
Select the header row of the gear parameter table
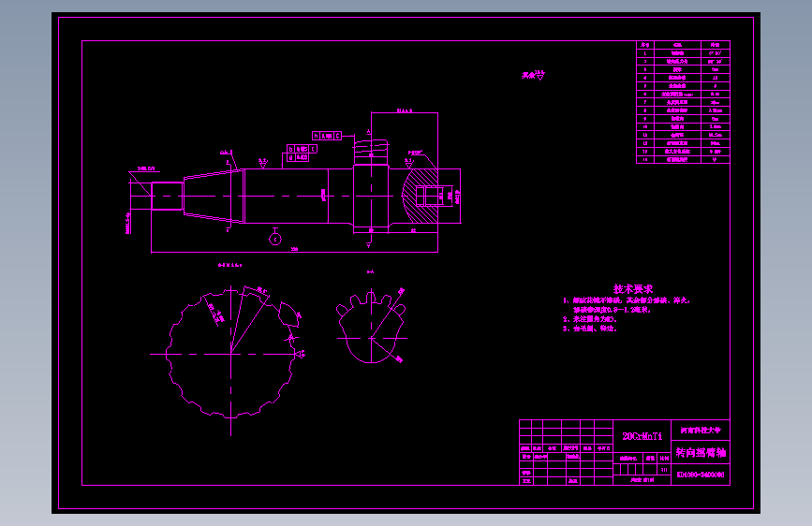tap(683, 45)
